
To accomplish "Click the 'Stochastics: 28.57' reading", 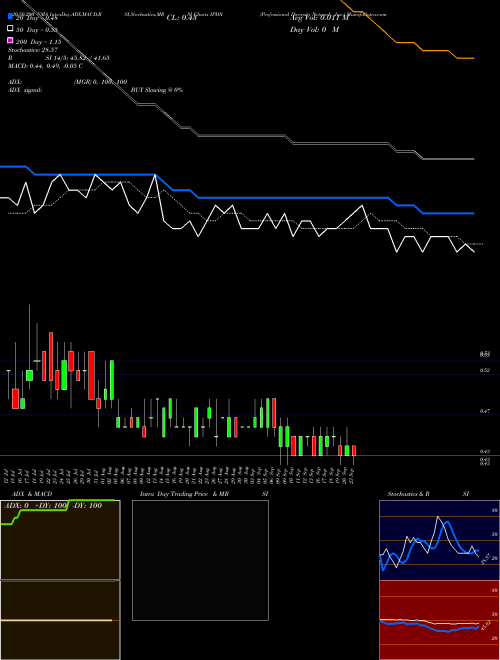I will pyautogui.click(x=33, y=50).
